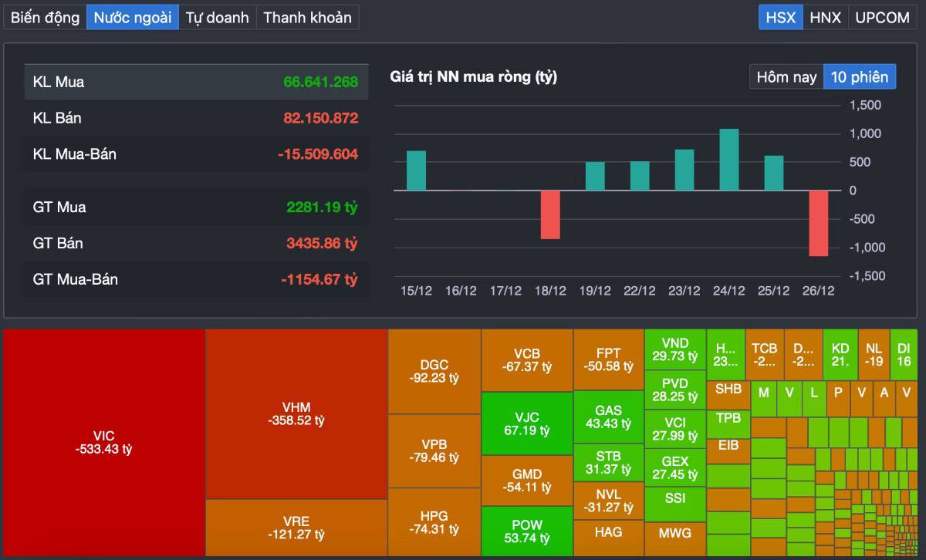Open the Thanh khoản tab
This screenshot has height=560, width=926.
pos(307,17)
